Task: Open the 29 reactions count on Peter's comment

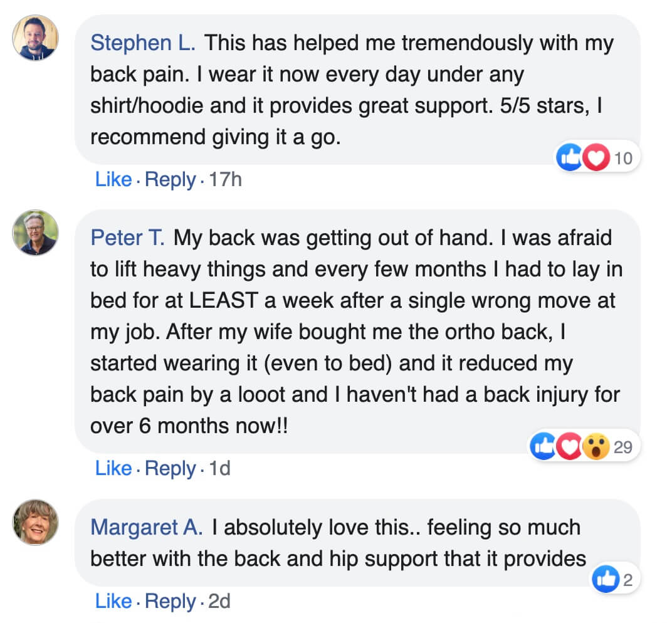Action: (x=623, y=447)
